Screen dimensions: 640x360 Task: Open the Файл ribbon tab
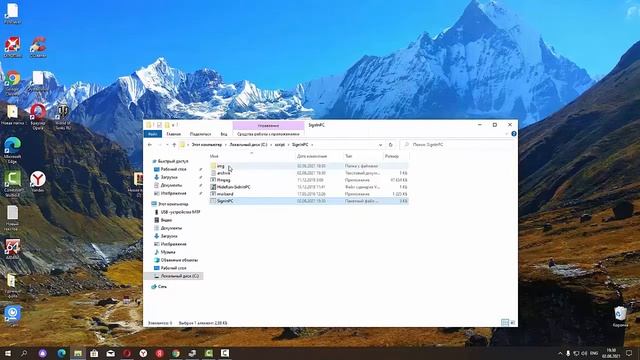click(x=153, y=134)
